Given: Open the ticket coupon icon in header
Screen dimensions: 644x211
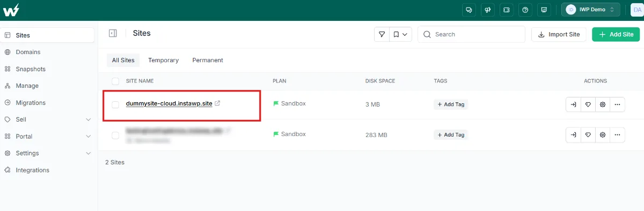Looking at the screenshot, I should pyautogui.click(x=507, y=10).
